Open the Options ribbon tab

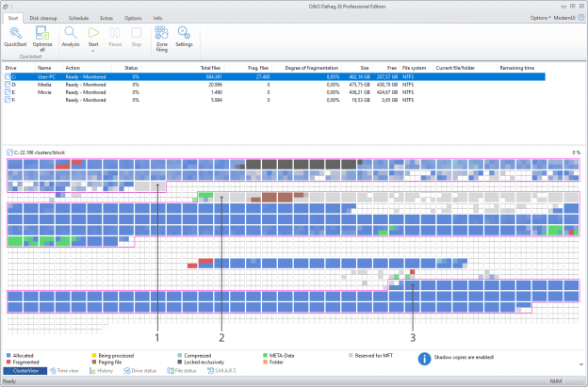[133, 18]
